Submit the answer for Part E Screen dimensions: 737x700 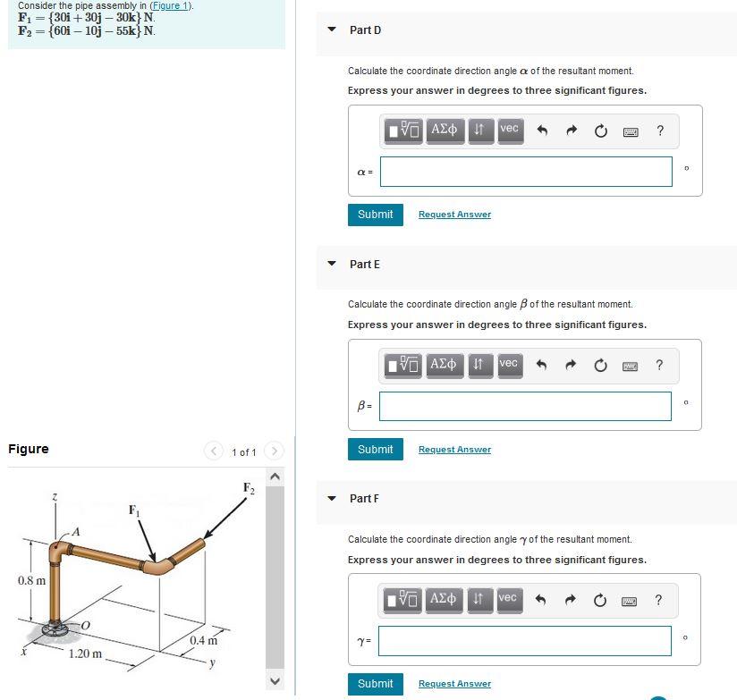click(x=375, y=449)
